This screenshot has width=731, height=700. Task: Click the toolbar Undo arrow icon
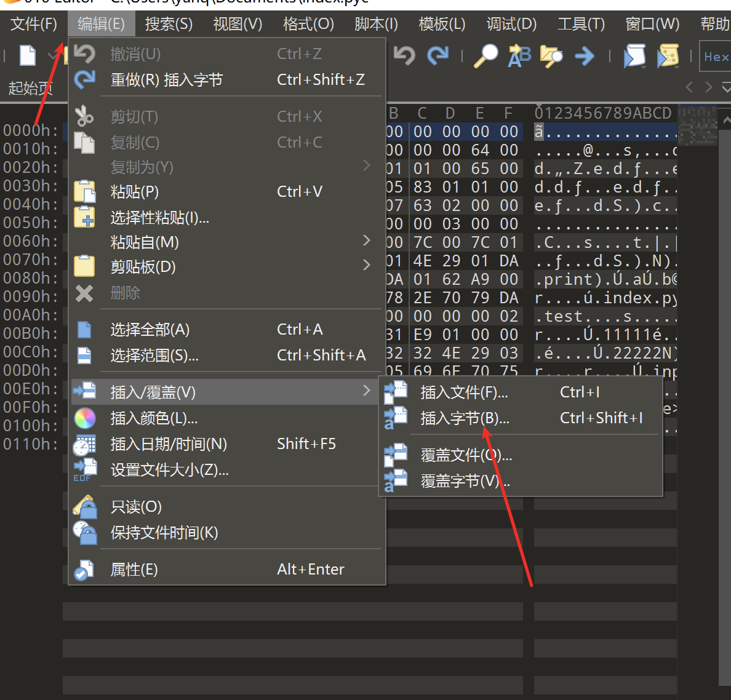pyautogui.click(x=404, y=55)
